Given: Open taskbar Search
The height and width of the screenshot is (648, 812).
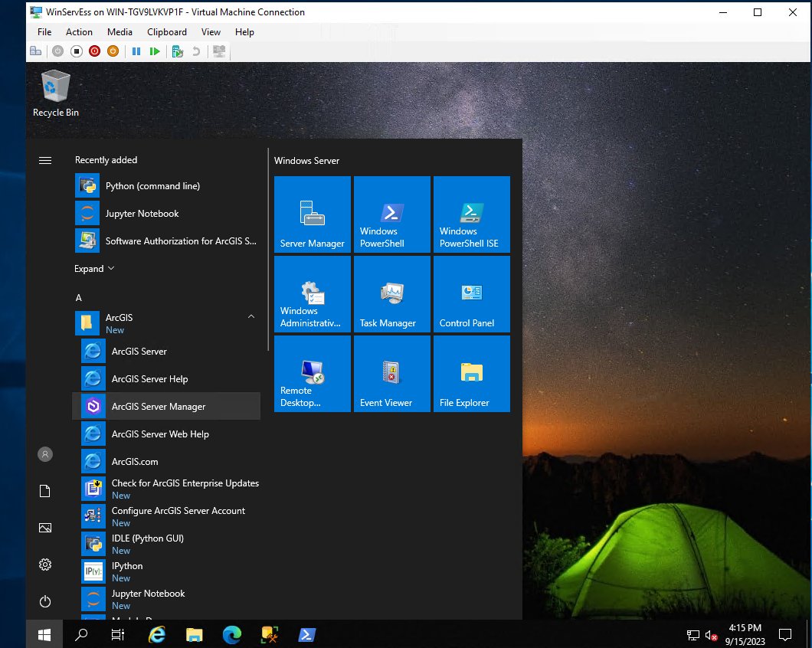Looking at the screenshot, I should 81,634.
